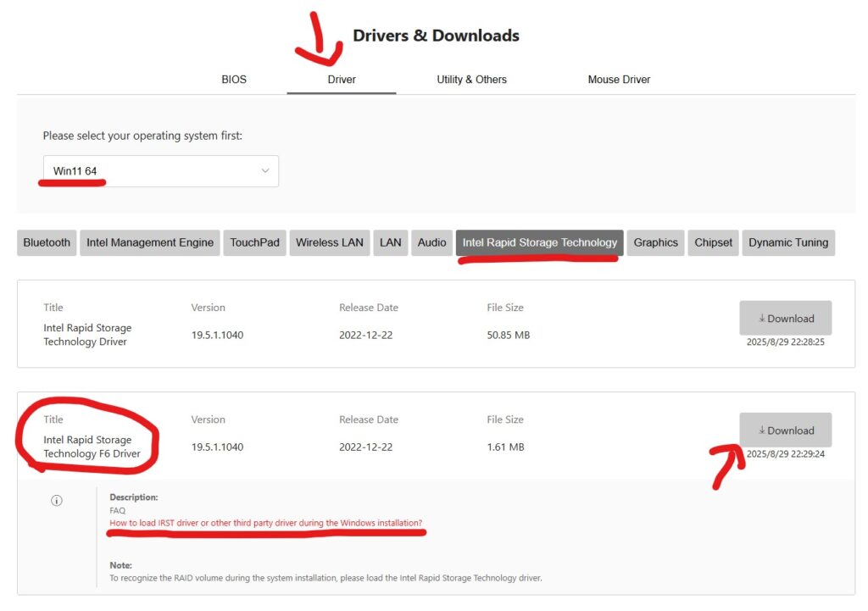Download the 1.61 MB F6 Driver
This screenshot has height=611, width=868.
[x=786, y=430]
